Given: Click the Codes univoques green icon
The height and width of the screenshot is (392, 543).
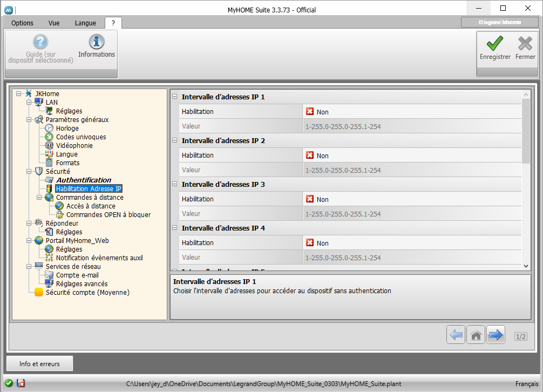Looking at the screenshot, I should 49,137.
